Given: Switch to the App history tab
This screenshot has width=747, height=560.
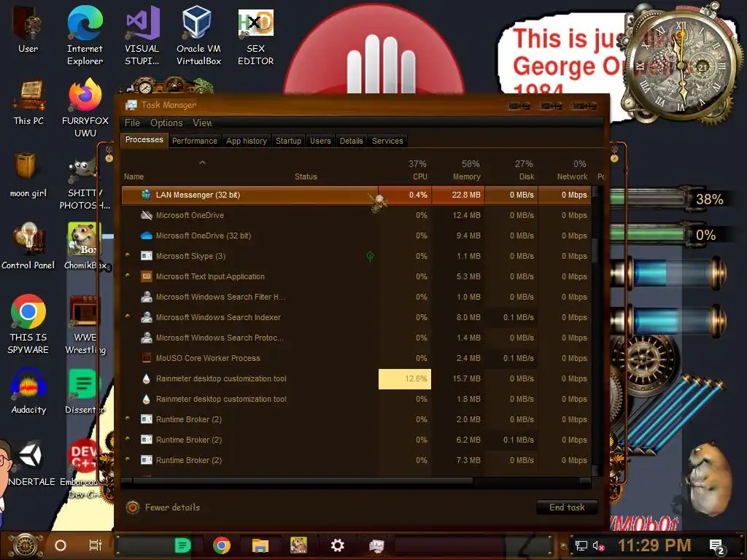Looking at the screenshot, I should (247, 141).
